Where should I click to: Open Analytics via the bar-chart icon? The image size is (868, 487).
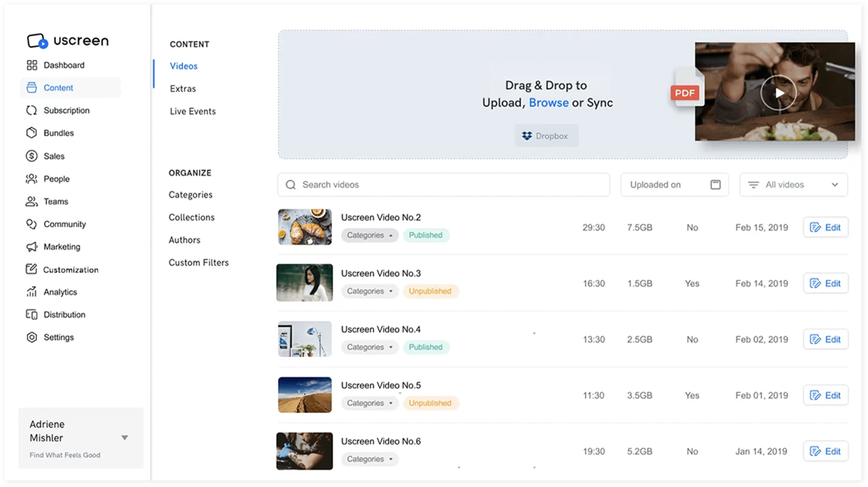point(32,292)
